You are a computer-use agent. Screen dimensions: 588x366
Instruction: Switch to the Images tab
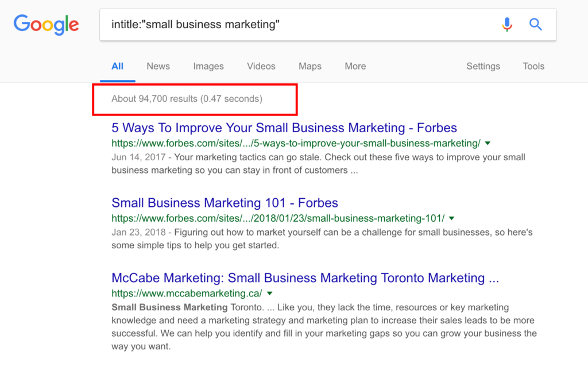click(x=208, y=67)
